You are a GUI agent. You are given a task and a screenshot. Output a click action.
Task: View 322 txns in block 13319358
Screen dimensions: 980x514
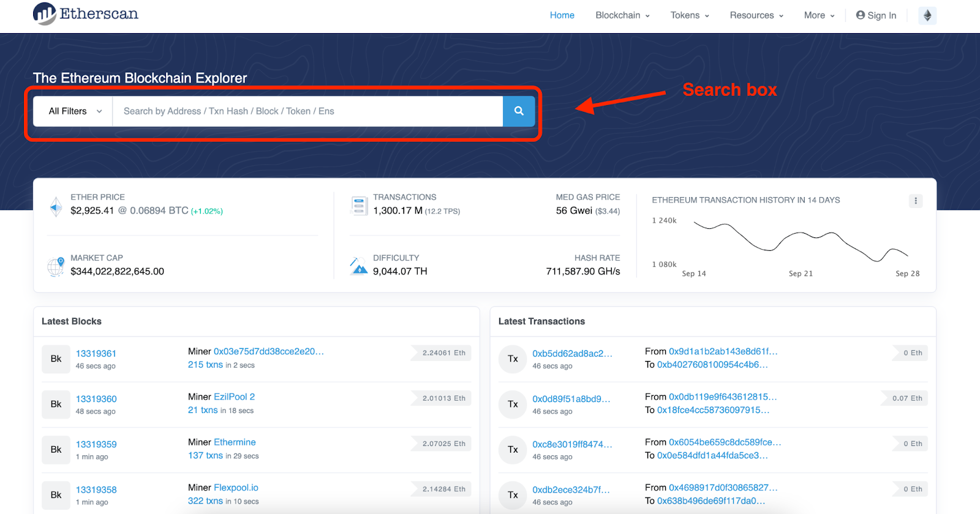click(x=205, y=501)
